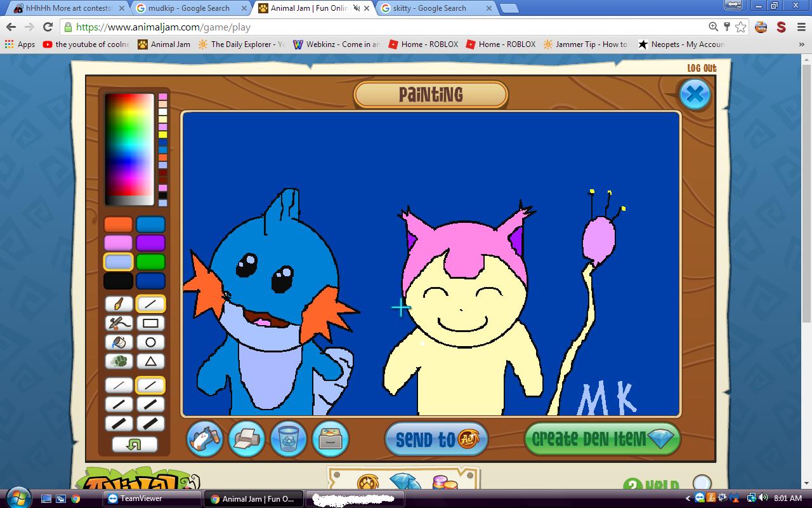
Task: Open the Chrome menu button
Action: point(799,27)
